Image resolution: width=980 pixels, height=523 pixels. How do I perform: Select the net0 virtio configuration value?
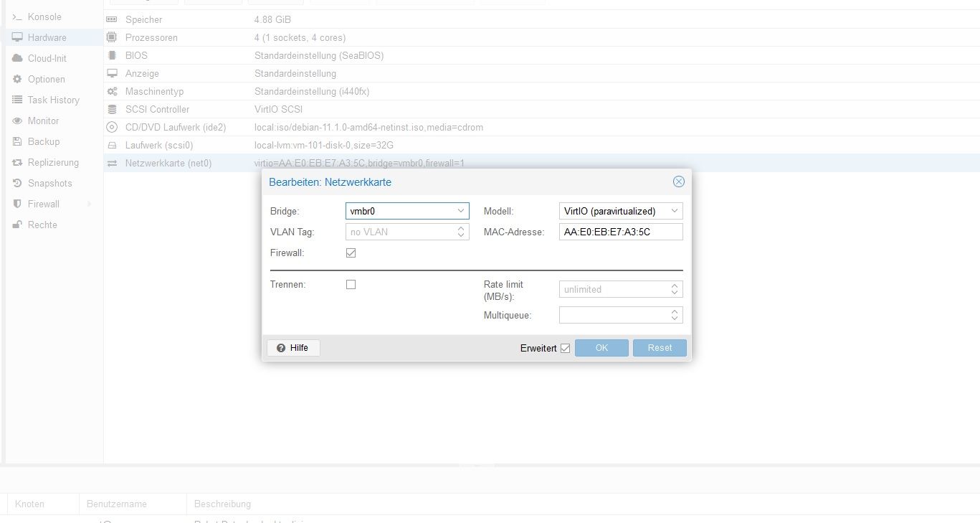coord(359,163)
